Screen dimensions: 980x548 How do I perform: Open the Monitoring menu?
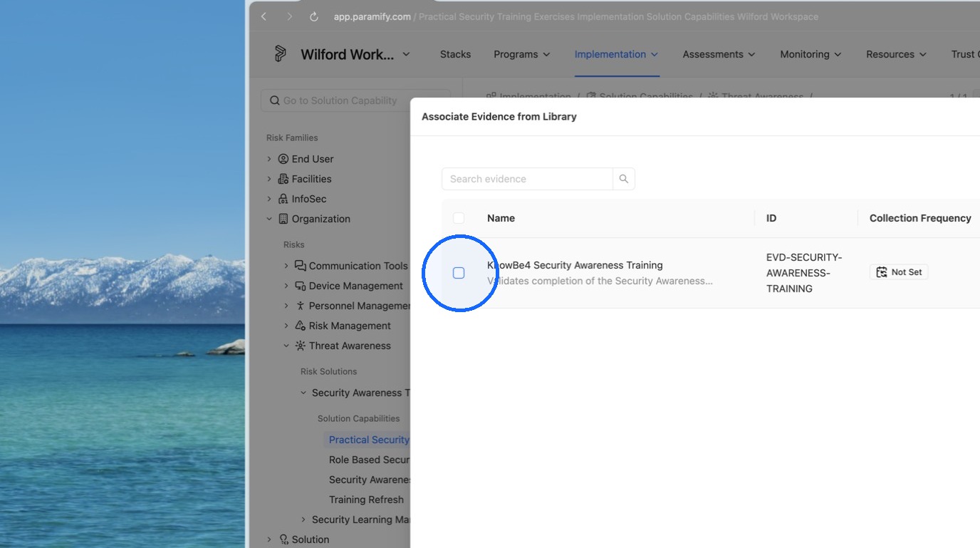tap(811, 54)
